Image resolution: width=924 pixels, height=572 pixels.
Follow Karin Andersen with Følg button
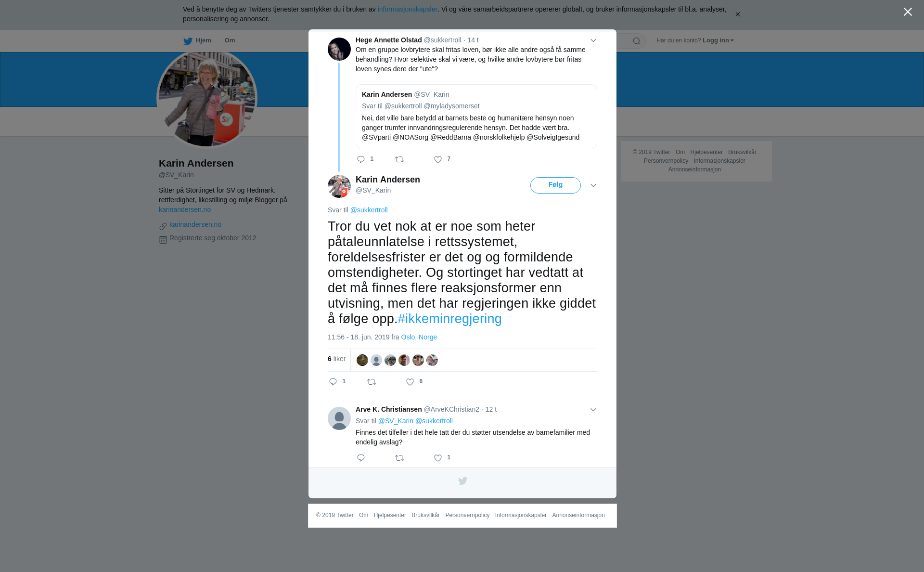point(555,185)
